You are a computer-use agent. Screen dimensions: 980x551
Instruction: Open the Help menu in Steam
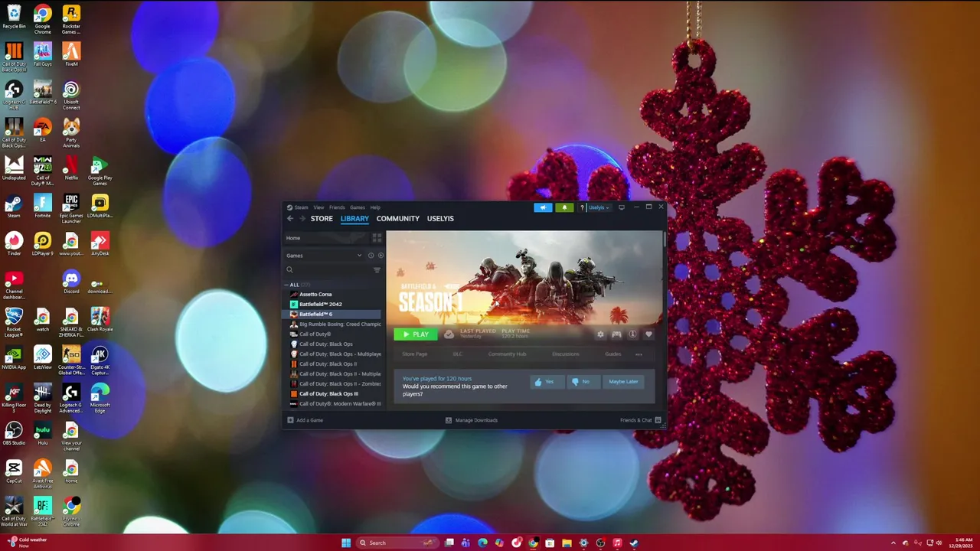coord(375,207)
